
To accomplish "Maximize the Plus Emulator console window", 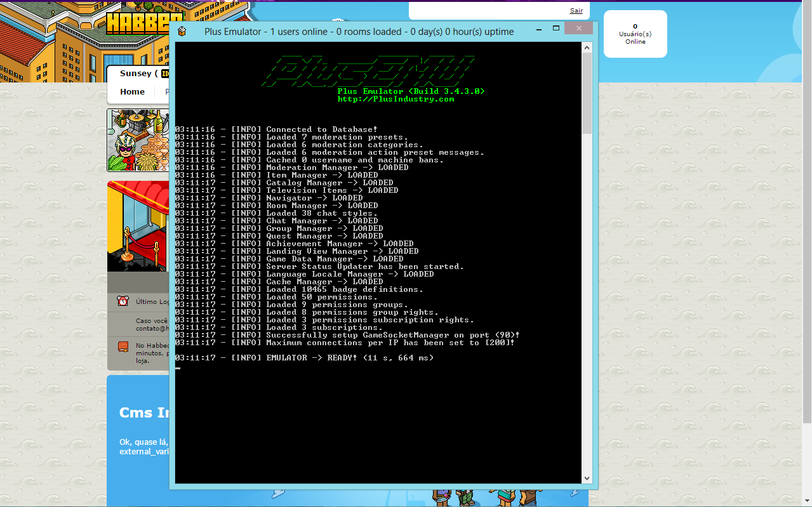I will click(556, 29).
